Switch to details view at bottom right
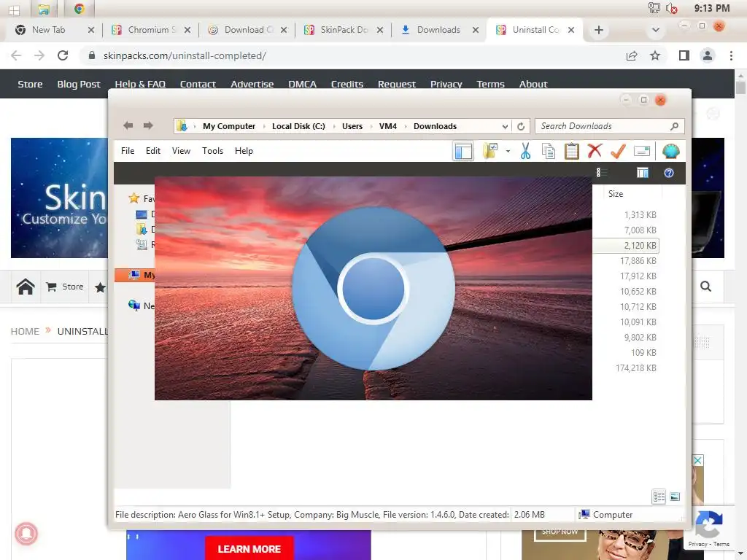This screenshot has height=560, width=747. [659, 497]
